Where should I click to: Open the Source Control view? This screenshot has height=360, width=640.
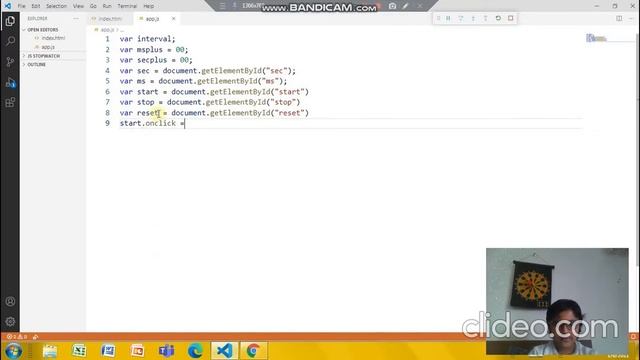click(x=10, y=62)
